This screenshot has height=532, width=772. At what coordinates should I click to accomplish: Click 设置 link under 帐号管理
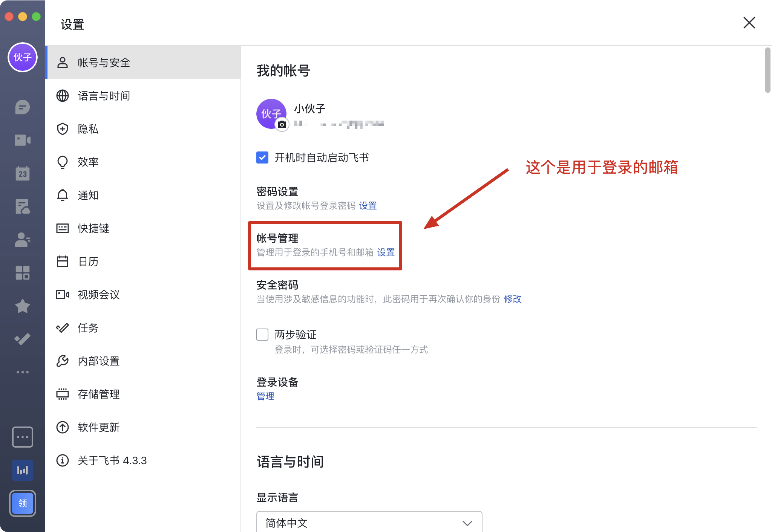point(386,252)
